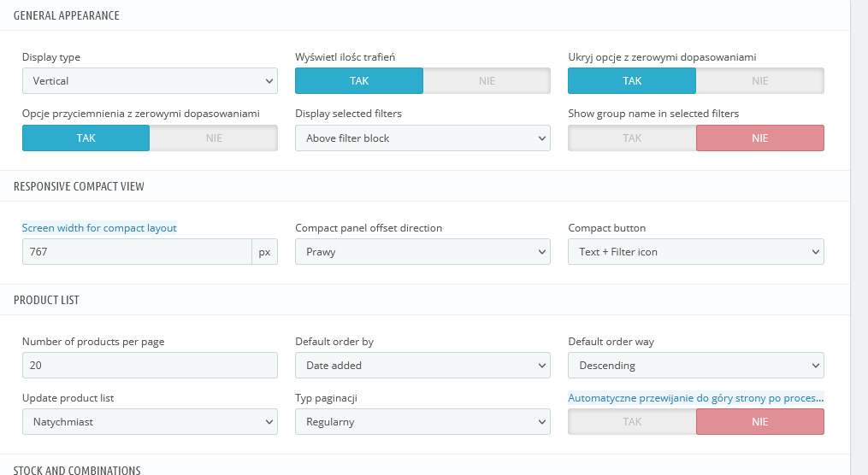Enable TAK for hiding zero-match options
Viewport: 868px width, 475px height.
pyautogui.click(x=632, y=81)
